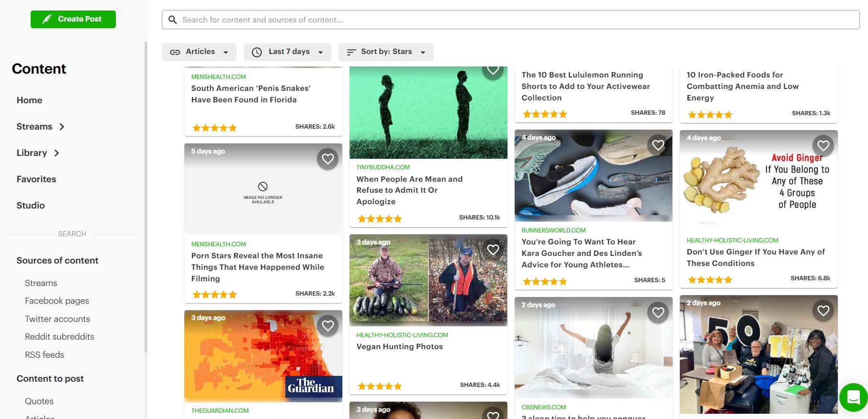Image resolution: width=868 pixels, height=419 pixels.
Task: Open Don't Use Ginger article title
Action: pyautogui.click(x=755, y=258)
